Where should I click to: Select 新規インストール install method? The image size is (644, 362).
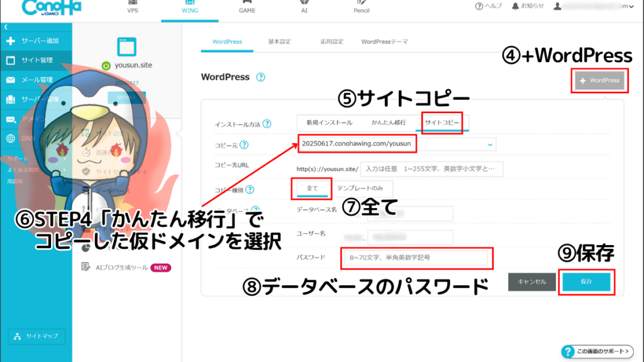tap(330, 123)
